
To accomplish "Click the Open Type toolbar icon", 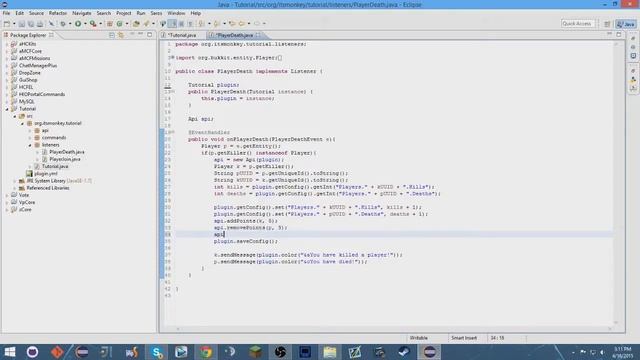I will pos(136,24).
